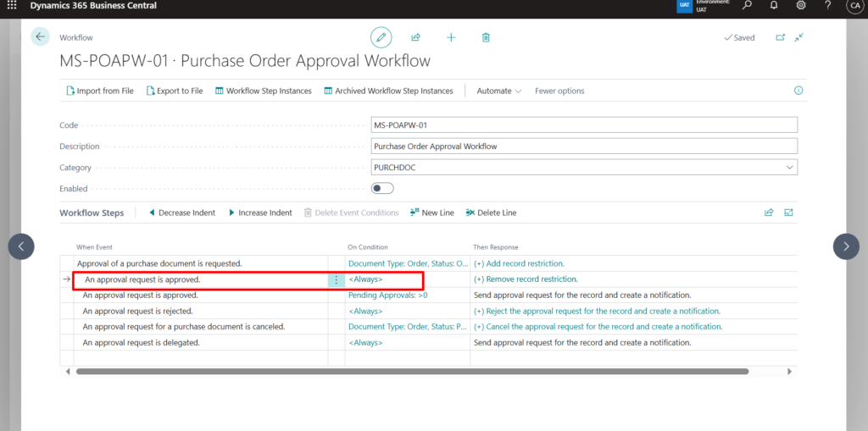Select 'An approval request is rejected.' event
868x431 pixels.
138,311
